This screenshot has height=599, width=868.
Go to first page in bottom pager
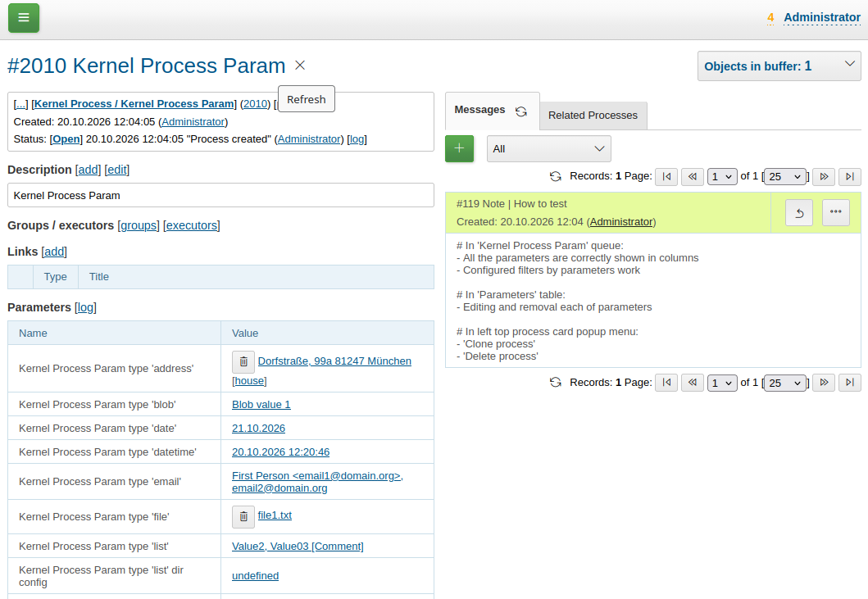click(x=666, y=383)
